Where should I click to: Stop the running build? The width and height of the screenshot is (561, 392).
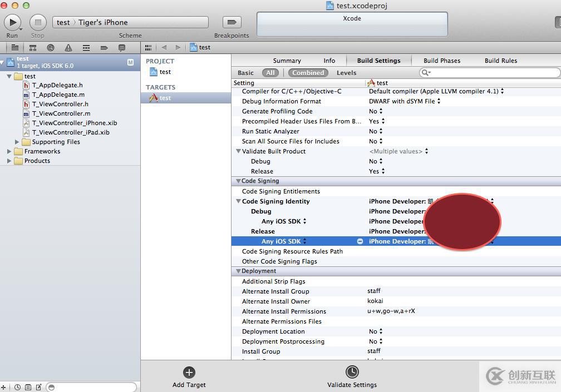pyautogui.click(x=38, y=22)
